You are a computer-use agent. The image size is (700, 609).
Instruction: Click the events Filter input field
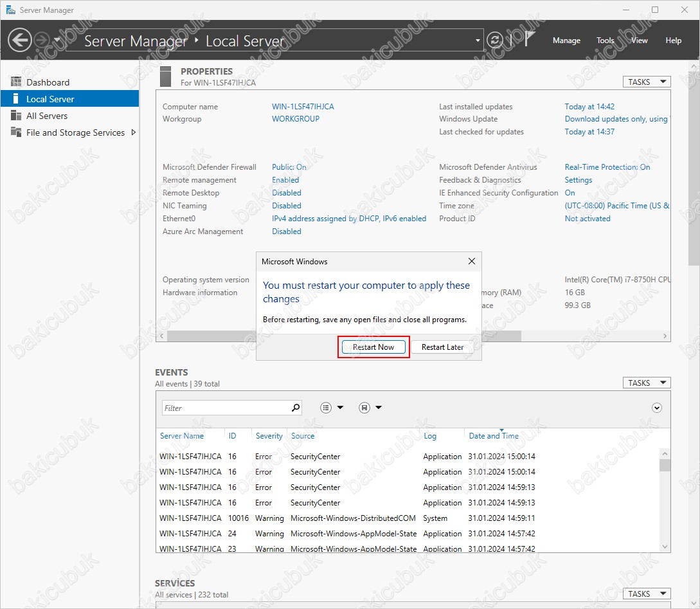(226, 408)
